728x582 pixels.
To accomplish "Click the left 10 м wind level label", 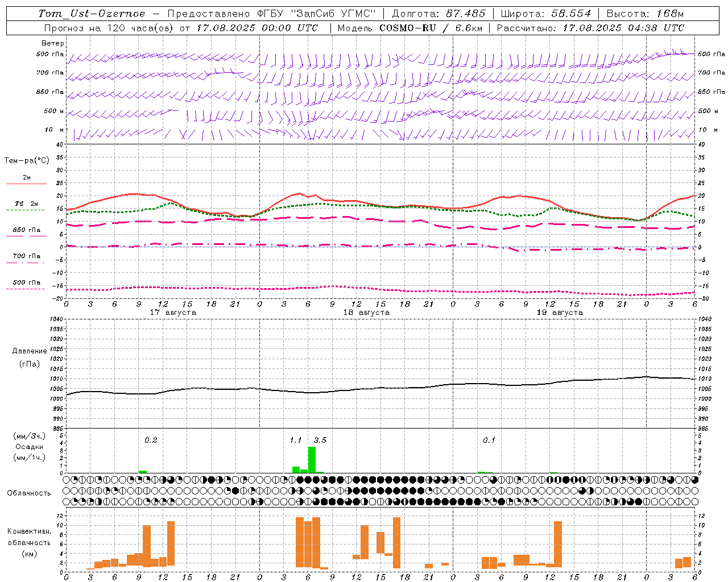I will (x=54, y=130).
